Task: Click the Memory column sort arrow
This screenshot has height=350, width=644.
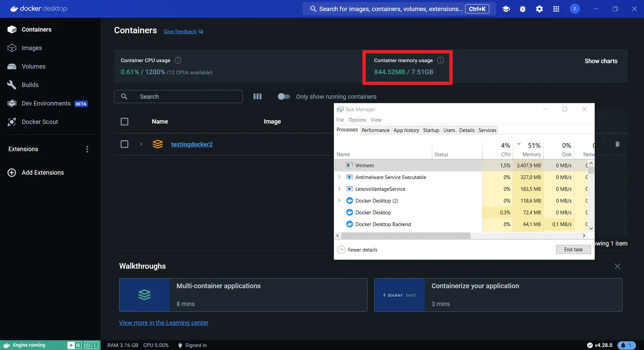Action: point(519,144)
